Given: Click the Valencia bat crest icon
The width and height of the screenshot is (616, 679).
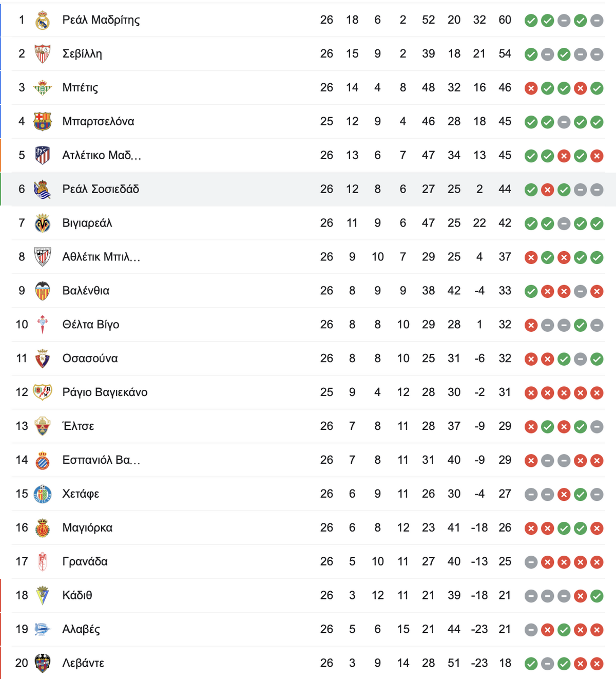Looking at the screenshot, I should point(43,291).
